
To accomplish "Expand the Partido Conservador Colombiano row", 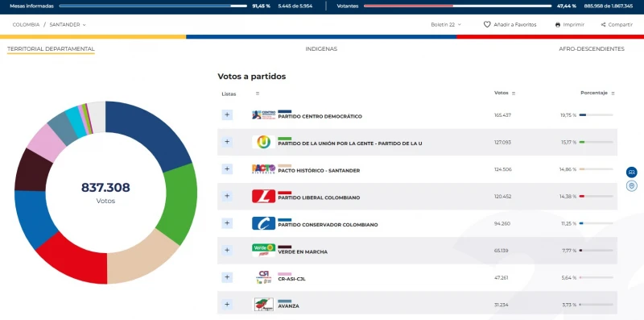I will click(x=227, y=223).
